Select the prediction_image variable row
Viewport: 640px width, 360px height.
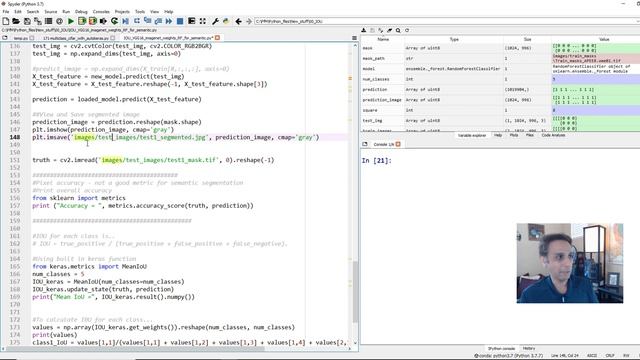[x=500, y=100]
